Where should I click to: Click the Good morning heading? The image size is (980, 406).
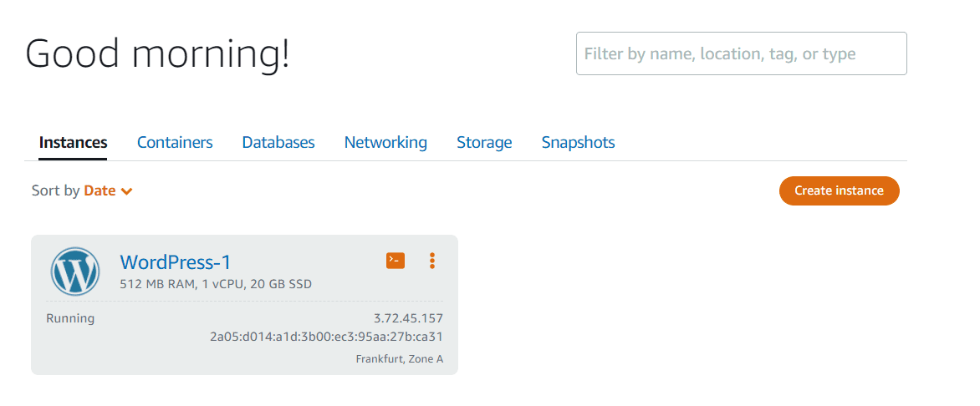point(157,53)
